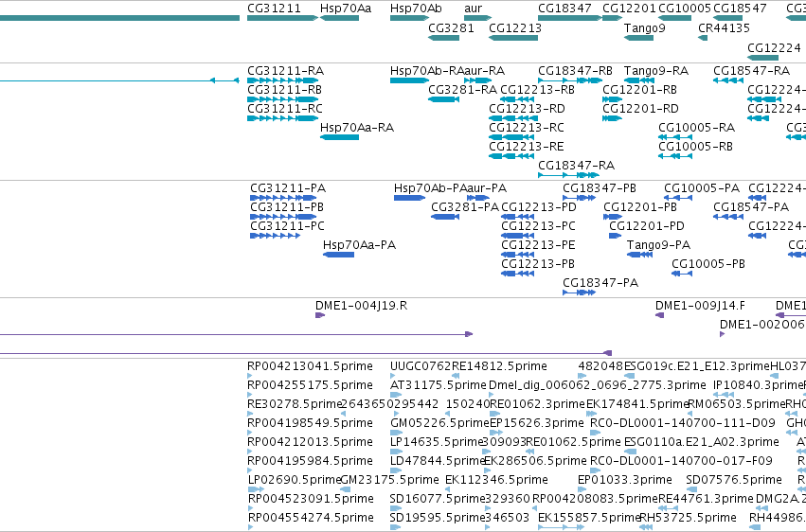Image resolution: width=806 pixels, height=532 pixels.
Task: Click the CG12213-RD transcript label
Action: tap(527, 109)
